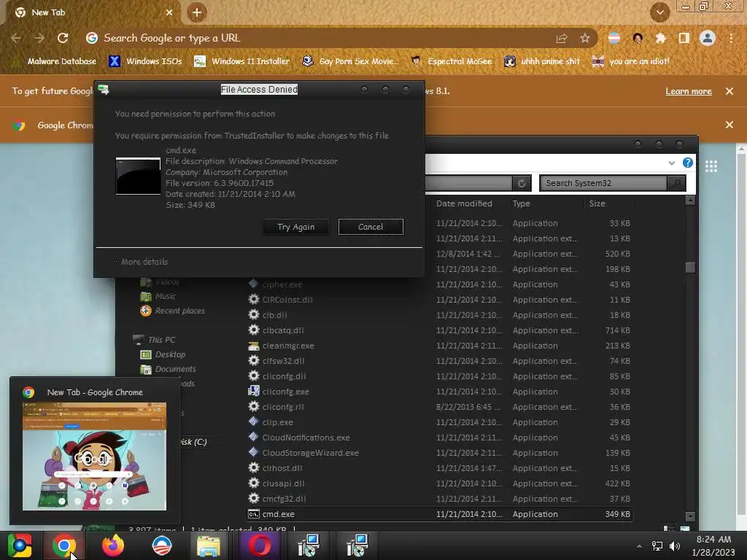Select cmd.exe in the file list
The height and width of the screenshot is (560, 747).
click(x=439, y=514)
